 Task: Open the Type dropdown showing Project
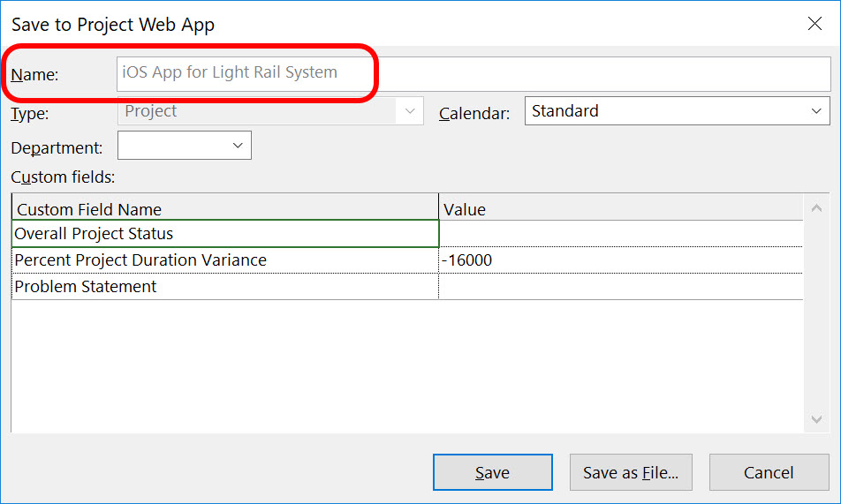point(270,111)
